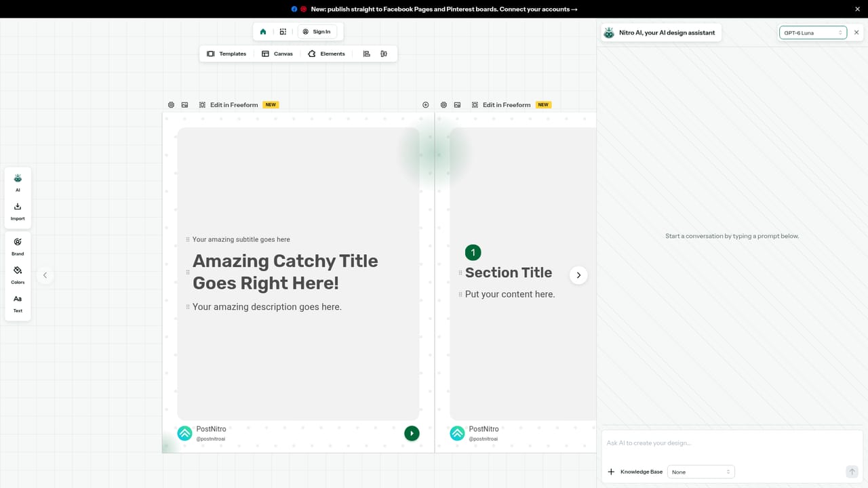
Task: Click the distribute horizontally icon in toolbar
Action: [x=384, y=54]
